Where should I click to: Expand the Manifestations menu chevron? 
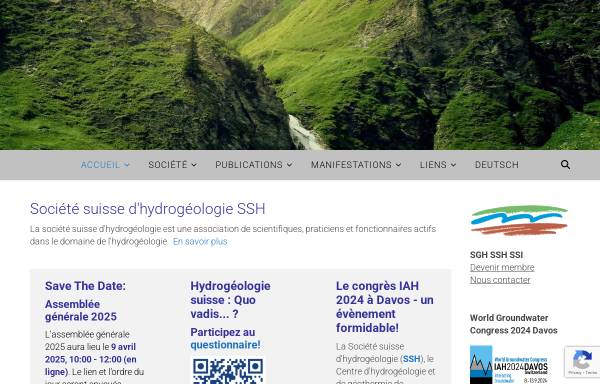click(398, 165)
